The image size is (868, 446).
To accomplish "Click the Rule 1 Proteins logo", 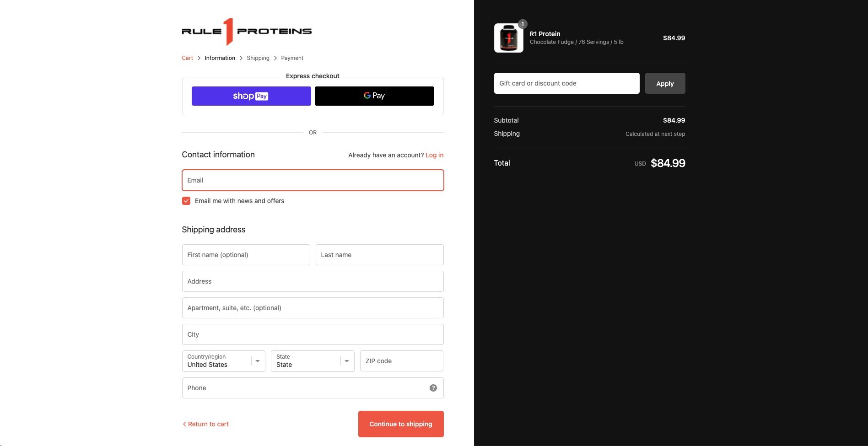I will click(247, 32).
